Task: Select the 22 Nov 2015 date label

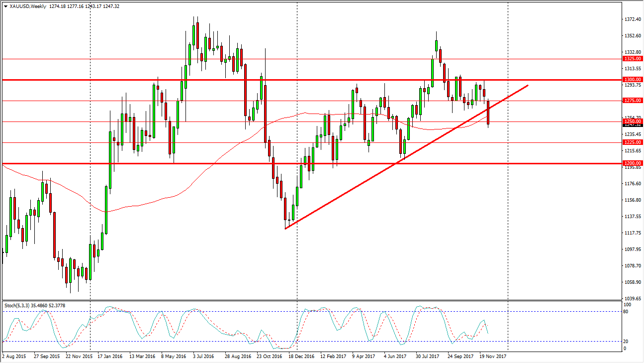Action: [x=79, y=357]
